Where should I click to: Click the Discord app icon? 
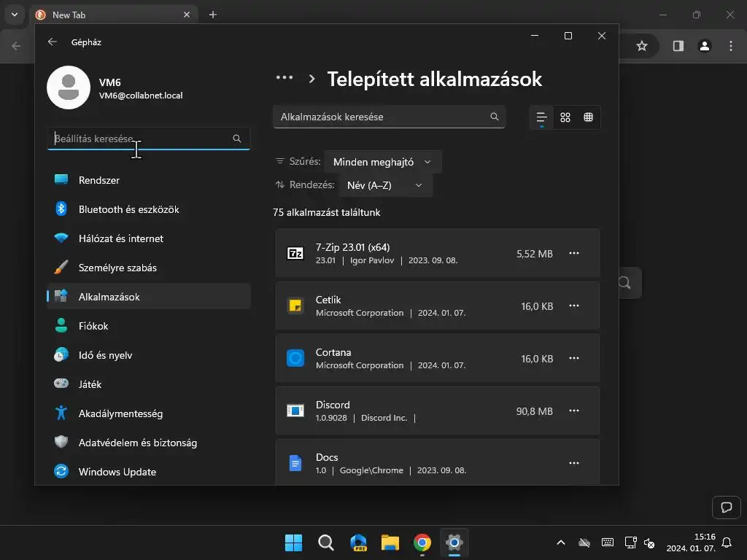pos(295,411)
